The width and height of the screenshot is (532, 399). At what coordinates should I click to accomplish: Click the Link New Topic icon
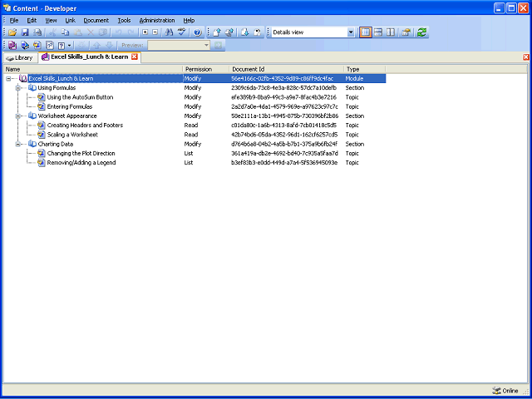[x=37, y=45]
